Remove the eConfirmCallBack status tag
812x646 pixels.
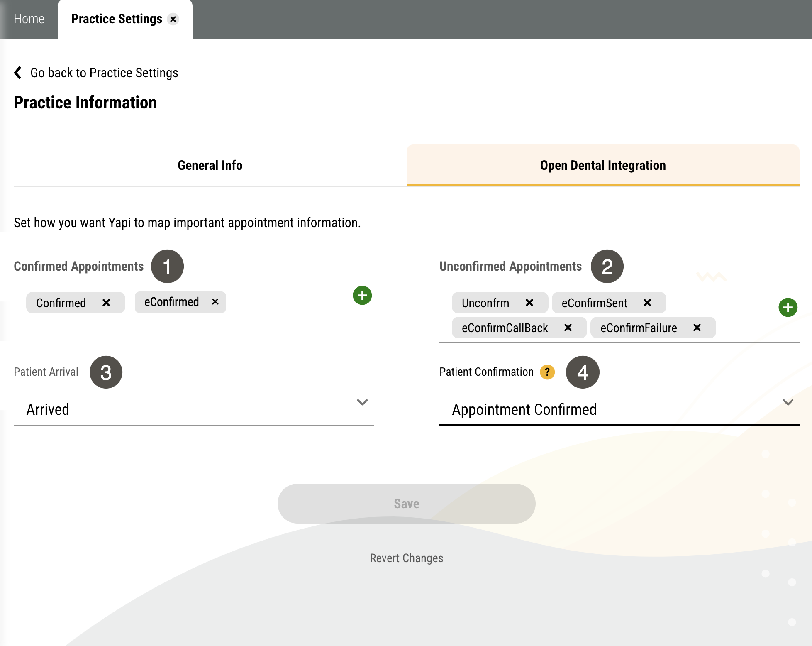pos(568,328)
